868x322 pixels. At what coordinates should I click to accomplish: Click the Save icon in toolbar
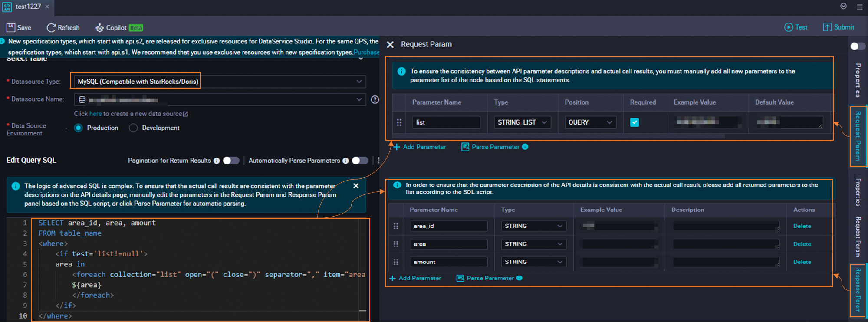click(x=11, y=28)
